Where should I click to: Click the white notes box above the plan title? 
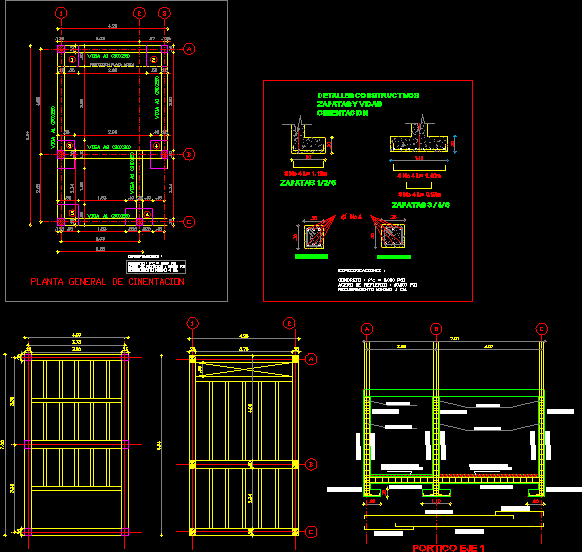tap(156, 267)
